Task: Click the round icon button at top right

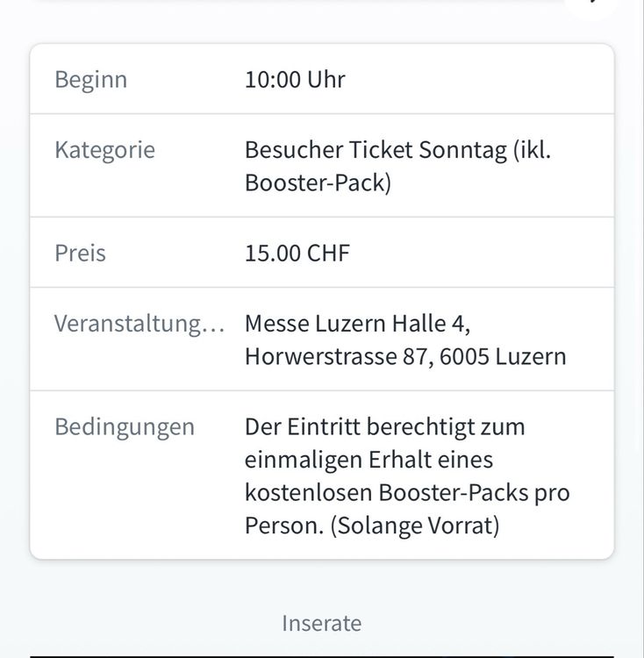Action: (x=594, y=5)
